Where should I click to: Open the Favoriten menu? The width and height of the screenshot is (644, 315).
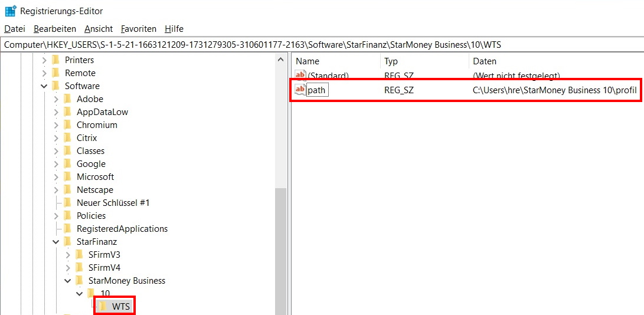tap(138, 29)
